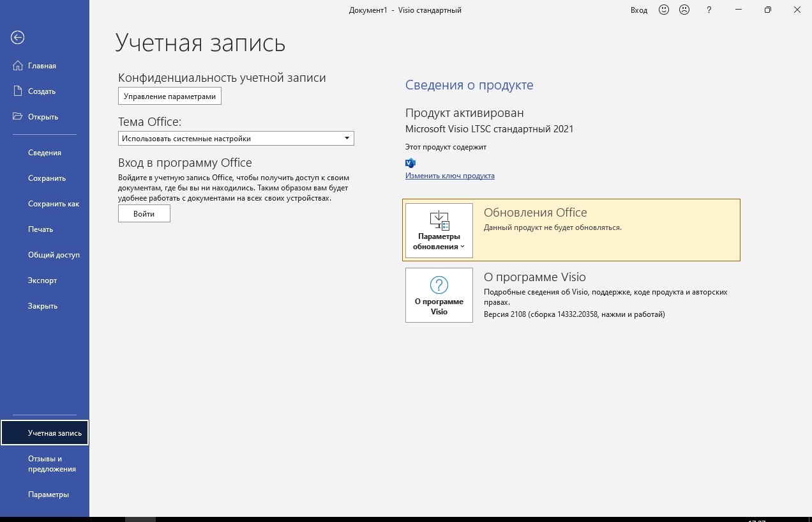The width and height of the screenshot is (812, 522).
Task: Open the Тема Office dropdown
Action: (x=236, y=138)
